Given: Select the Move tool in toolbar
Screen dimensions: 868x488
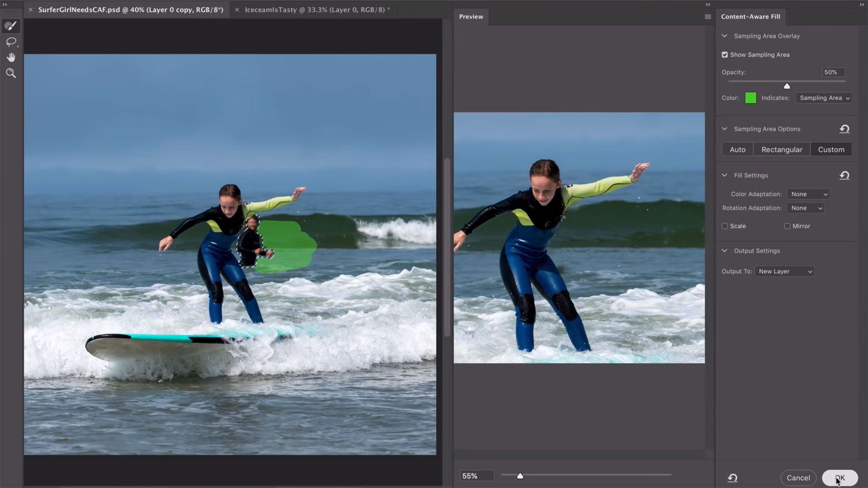Looking at the screenshot, I should (11, 56).
